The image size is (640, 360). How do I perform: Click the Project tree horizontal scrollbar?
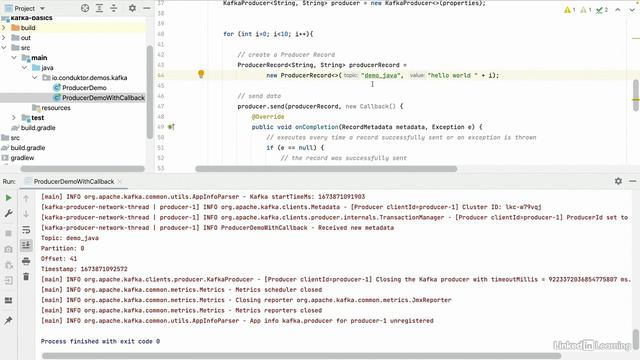pos(83,169)
